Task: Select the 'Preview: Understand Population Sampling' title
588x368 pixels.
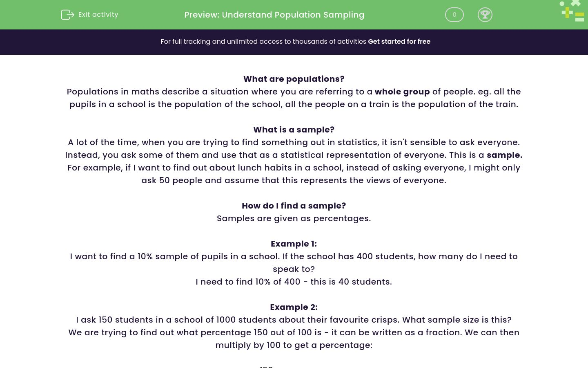Action: 274,15
